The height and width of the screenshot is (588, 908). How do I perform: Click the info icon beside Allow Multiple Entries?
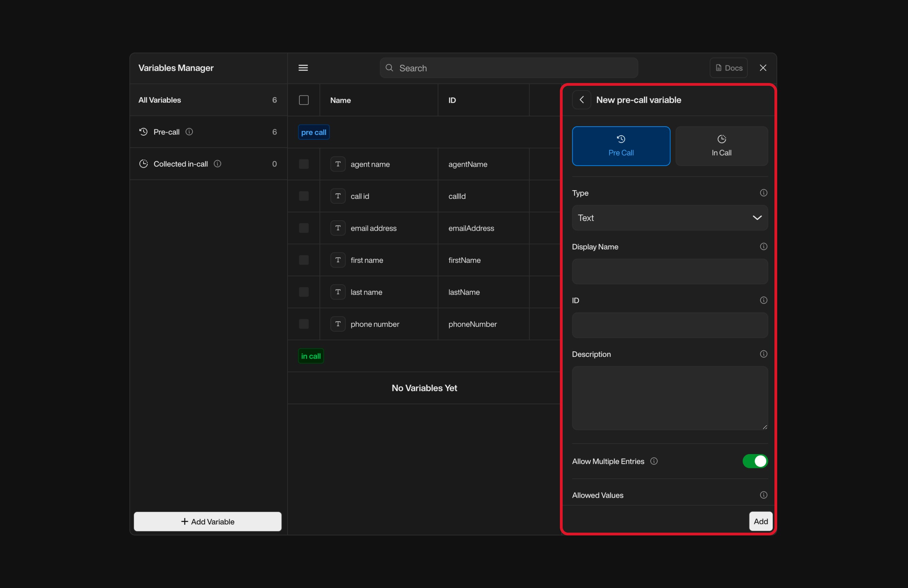pyautogui.click(x=653, y=461)
